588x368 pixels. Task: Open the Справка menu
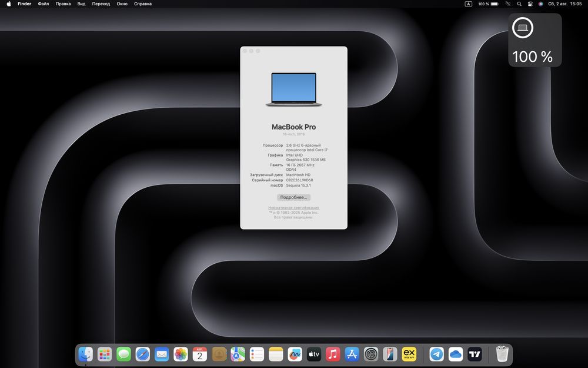[x=143, y=4]
